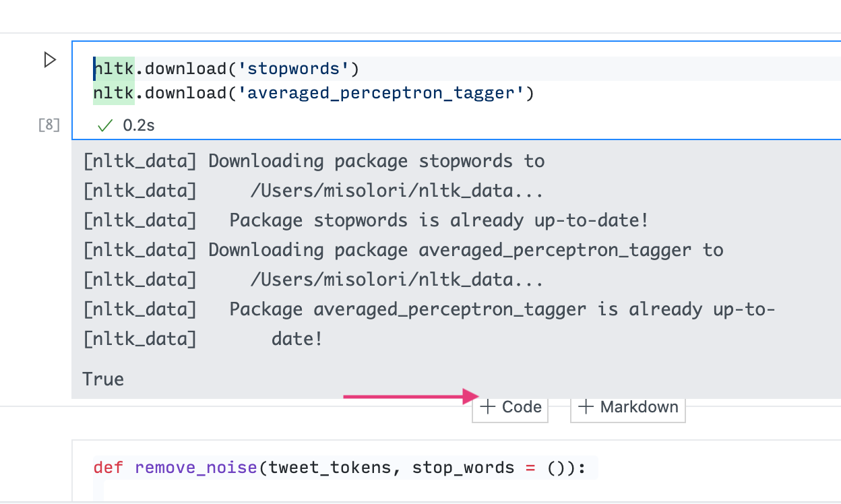This screenshot has width=841, height=504.
Task: Click the green success checkmark icon
Action: tap(105, 125)
